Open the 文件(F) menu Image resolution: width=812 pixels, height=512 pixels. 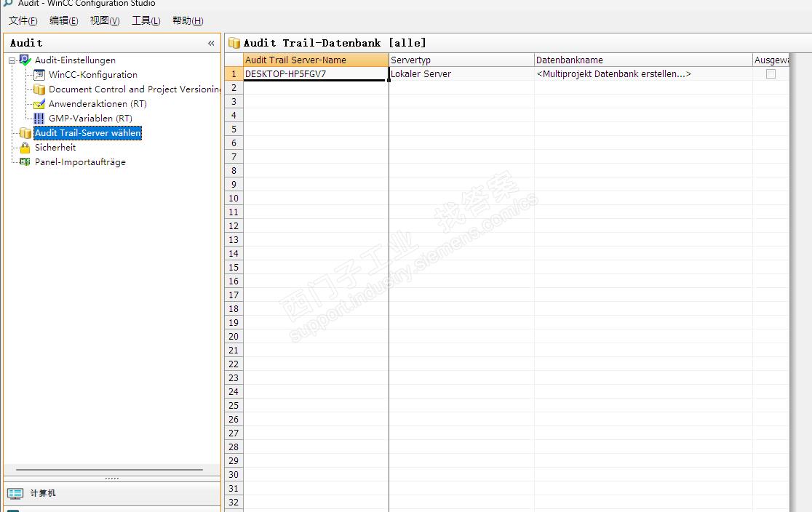(x=23, y=20)
